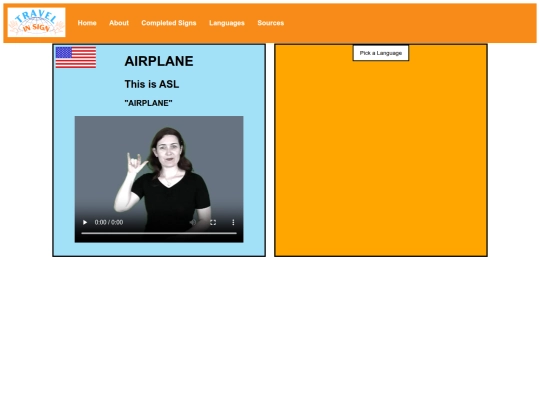
Task: Click the video progress bar
Action: (x=159, y=233)
